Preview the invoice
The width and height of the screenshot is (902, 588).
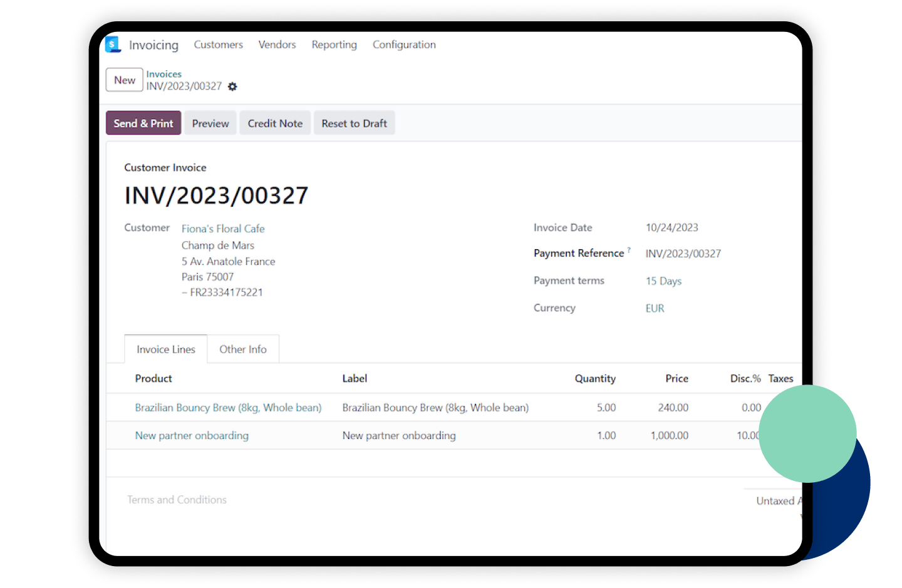pos(210,123)
